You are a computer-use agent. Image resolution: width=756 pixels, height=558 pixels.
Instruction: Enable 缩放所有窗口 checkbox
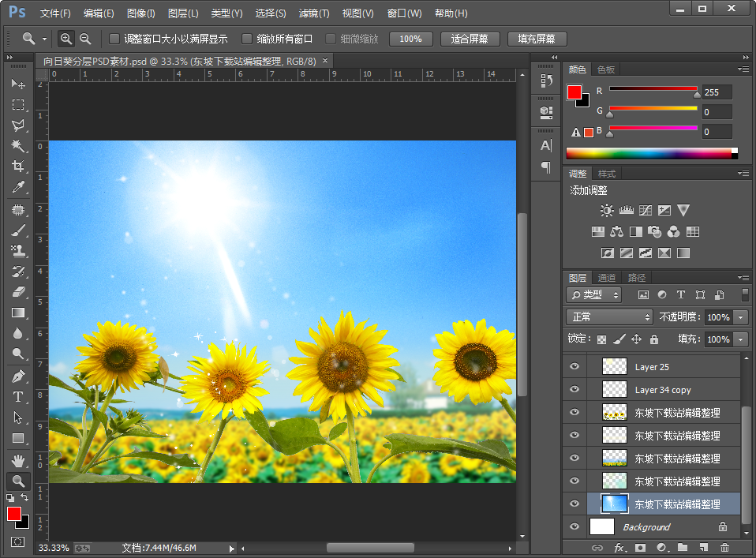point(247,39)
